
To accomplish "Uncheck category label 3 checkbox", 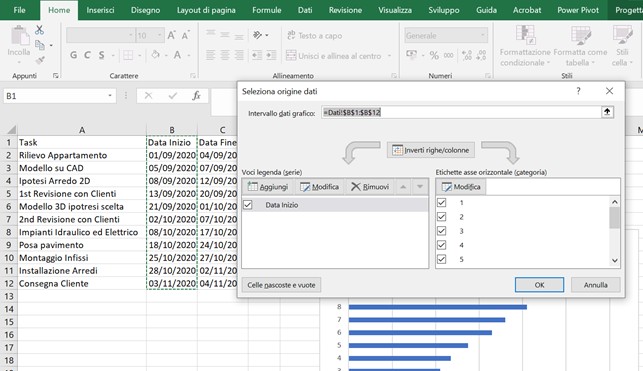I will [442, 231].
